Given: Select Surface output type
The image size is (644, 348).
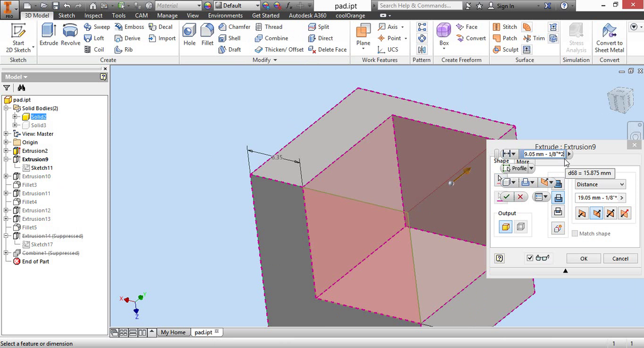Looking at the screenshot, I should click(520, 227).
